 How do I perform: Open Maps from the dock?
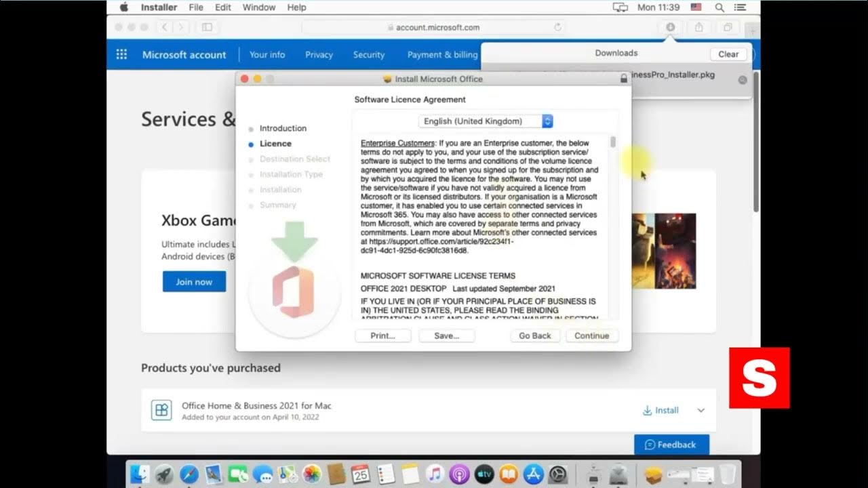pyautogui.click(x=287, y=474)
